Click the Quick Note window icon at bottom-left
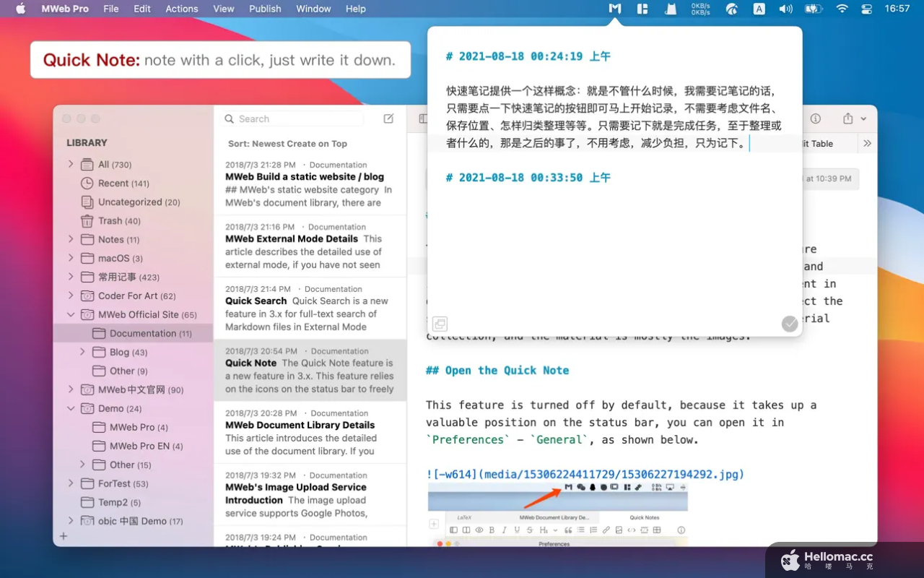The image size is (924, 578). tap(440, 324)
